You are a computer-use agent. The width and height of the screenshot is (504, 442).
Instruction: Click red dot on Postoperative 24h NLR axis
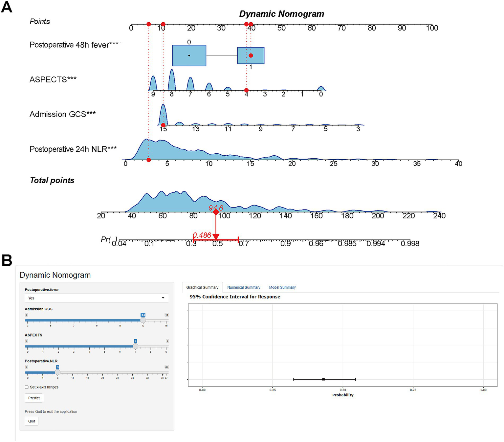pos(149,160)
